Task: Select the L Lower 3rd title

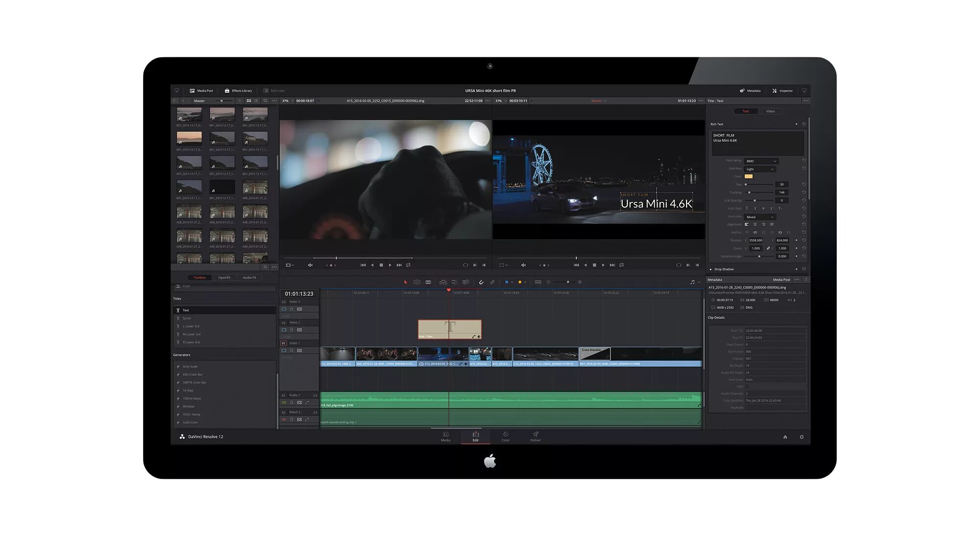Action: tap(191, 326)
